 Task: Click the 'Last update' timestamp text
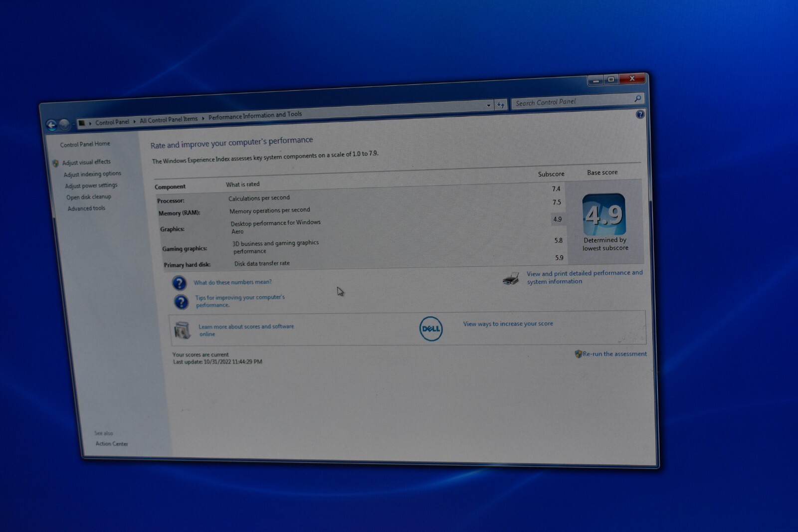click(x=217, y=362)
